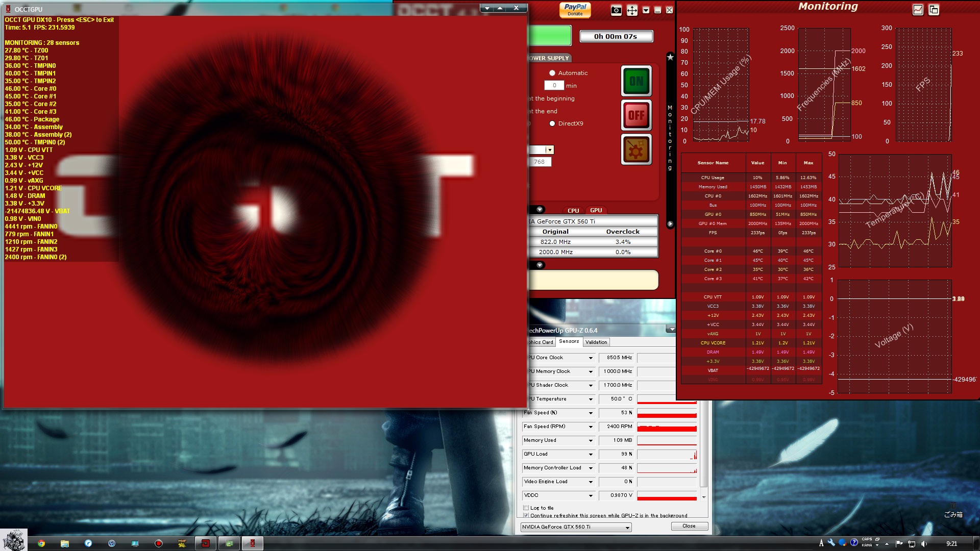Open the GPU Temperature sensor dropdown
The image size is (980, 551).
[591, 399]
